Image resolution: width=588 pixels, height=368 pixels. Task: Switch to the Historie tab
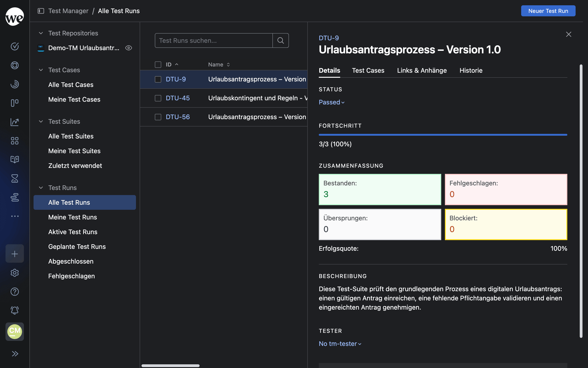[x=471, y=71]
